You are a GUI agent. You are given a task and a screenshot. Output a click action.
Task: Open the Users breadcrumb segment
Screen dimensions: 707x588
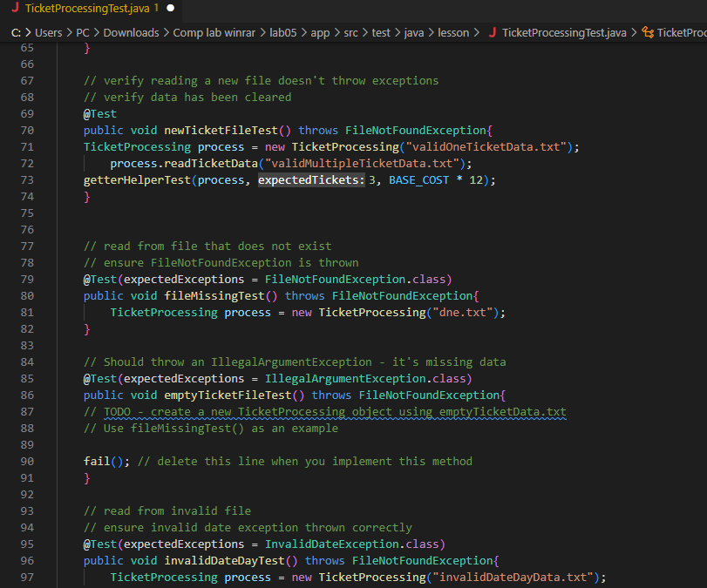point(48,33)
